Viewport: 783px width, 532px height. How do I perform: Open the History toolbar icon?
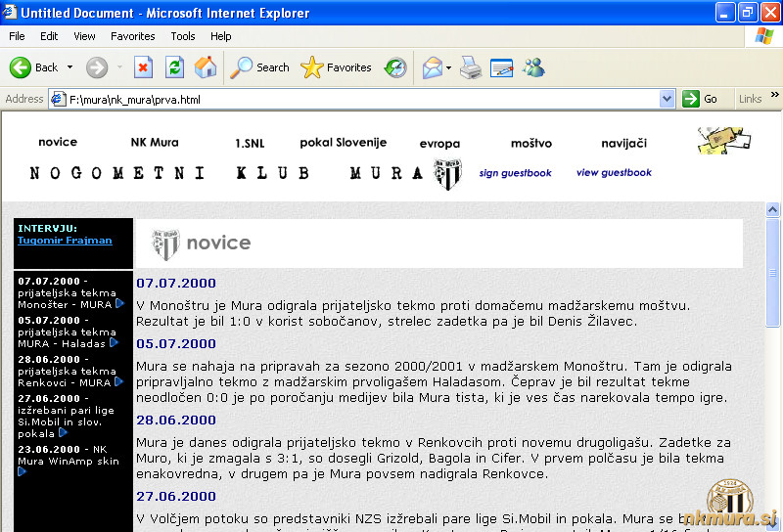coord(395,67)
